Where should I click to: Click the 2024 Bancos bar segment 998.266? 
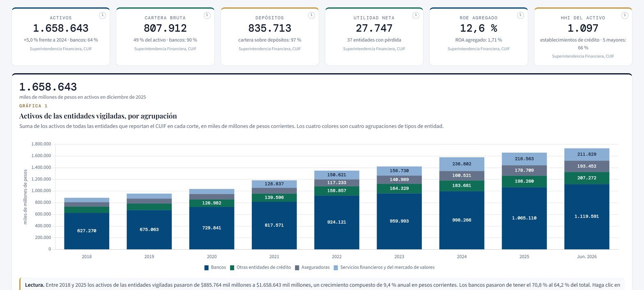[462, 220]
